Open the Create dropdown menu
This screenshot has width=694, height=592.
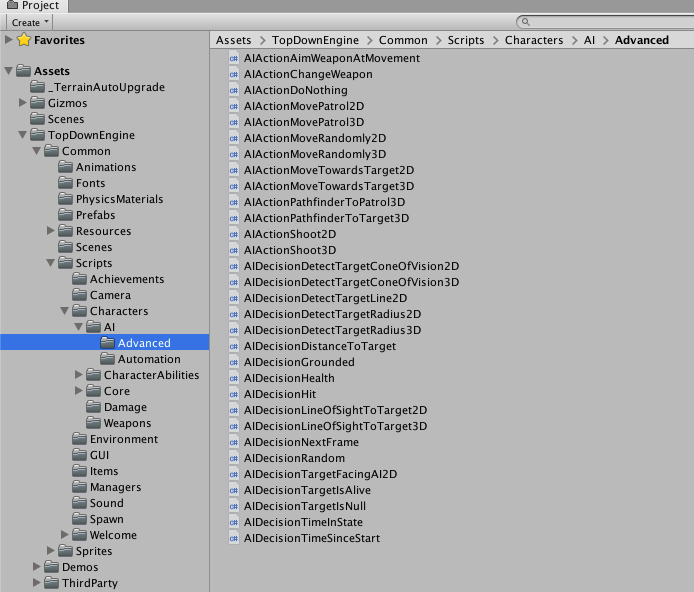[x=30, y=22]
